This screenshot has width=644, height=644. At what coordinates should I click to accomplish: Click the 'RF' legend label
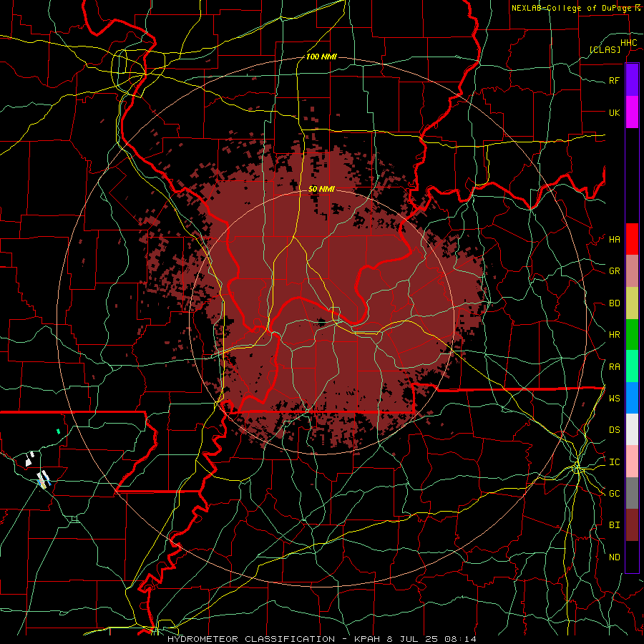click(614, 80)
